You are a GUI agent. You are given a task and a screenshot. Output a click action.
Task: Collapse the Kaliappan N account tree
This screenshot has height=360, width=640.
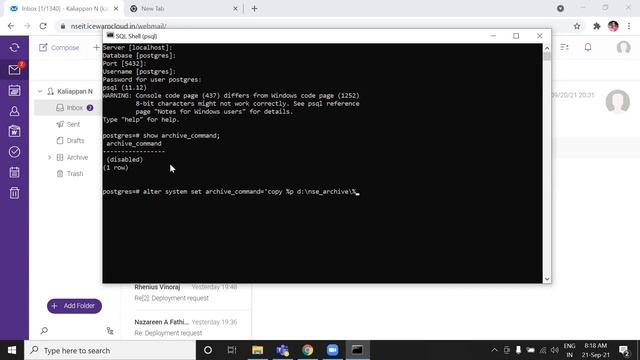[40, 91]
